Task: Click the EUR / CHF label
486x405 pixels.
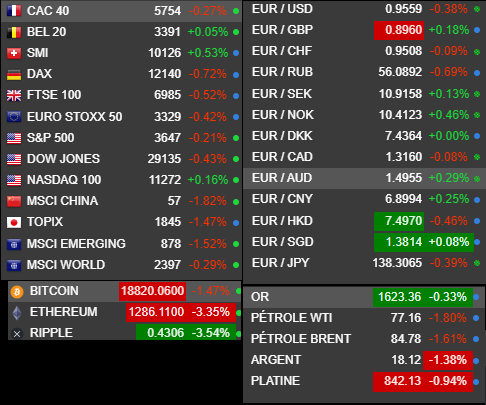Action: pyautogui.click(x=282, y=51)
